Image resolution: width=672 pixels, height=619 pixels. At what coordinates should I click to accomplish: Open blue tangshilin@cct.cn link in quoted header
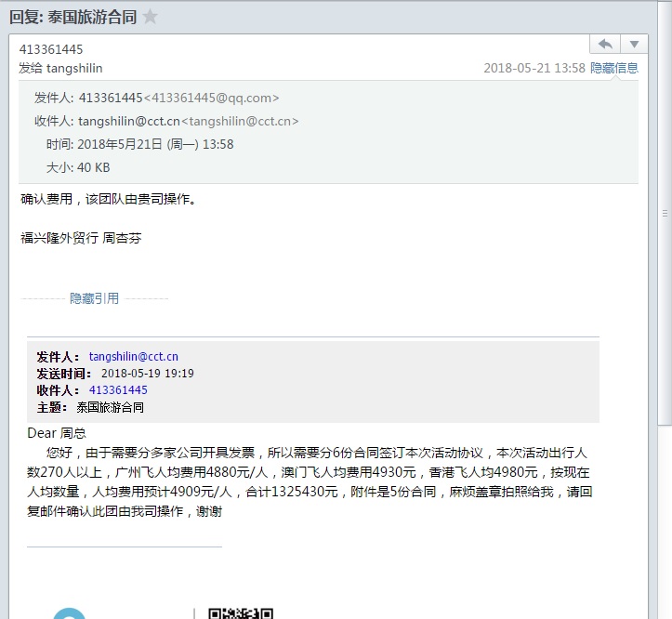(134, 356)
